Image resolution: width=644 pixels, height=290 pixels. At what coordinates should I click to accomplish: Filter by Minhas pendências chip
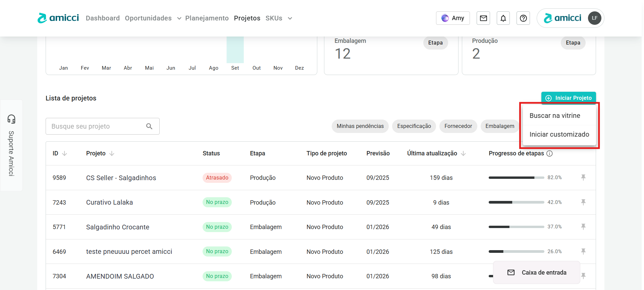coord(360,126)
